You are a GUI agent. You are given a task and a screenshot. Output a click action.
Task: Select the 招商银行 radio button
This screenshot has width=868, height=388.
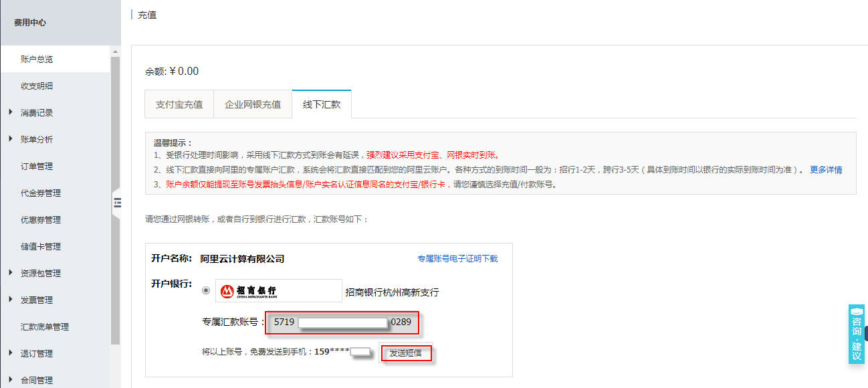[x=205, y=290]
